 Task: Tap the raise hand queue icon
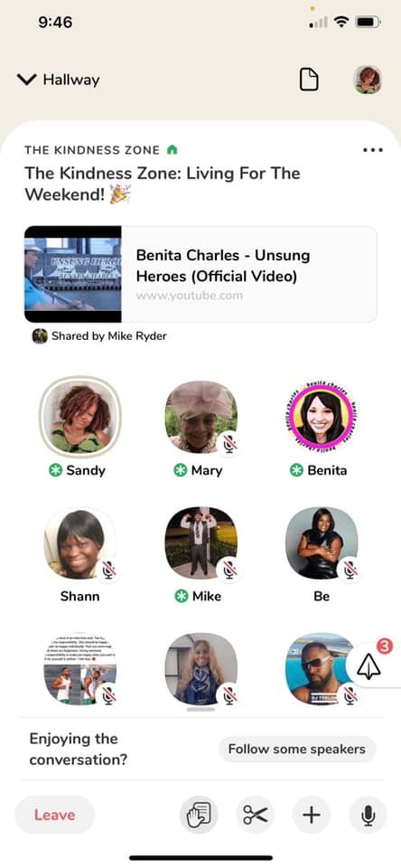[x=199, y=815]
